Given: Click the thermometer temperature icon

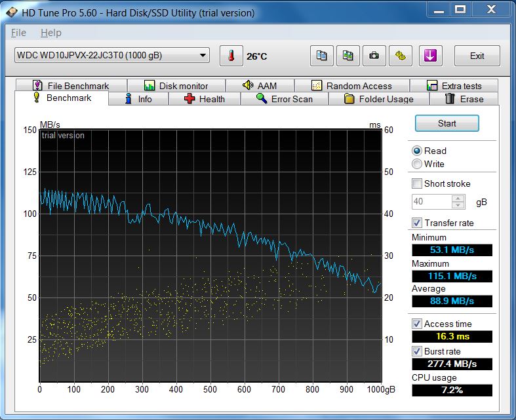Looking at the screenshot, I should (231, 56).
